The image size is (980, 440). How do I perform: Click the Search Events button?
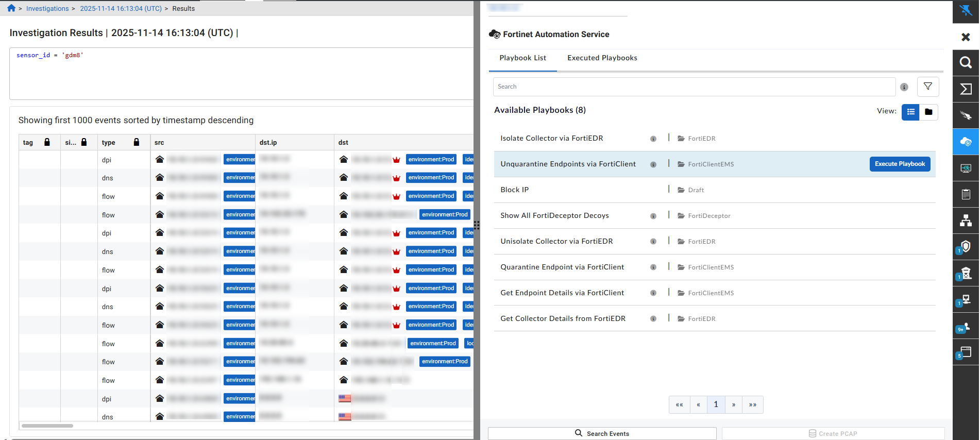(602, 433)
